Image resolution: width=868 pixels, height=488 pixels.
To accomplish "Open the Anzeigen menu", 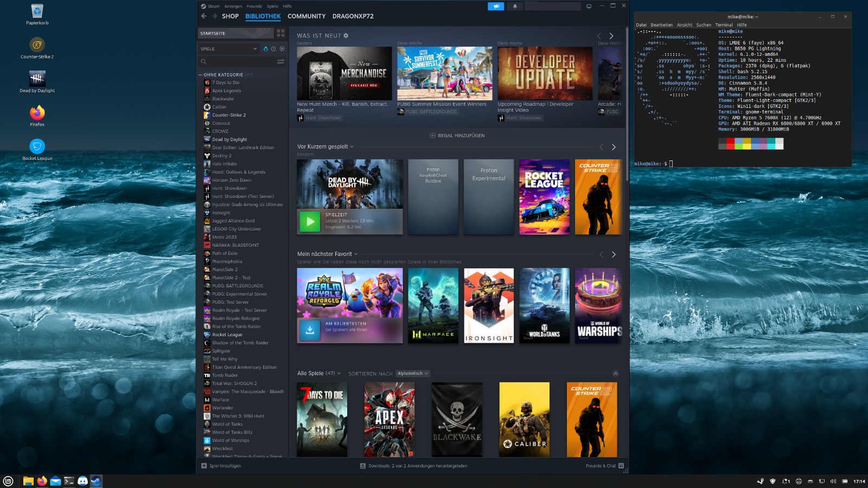I will 233,7.
